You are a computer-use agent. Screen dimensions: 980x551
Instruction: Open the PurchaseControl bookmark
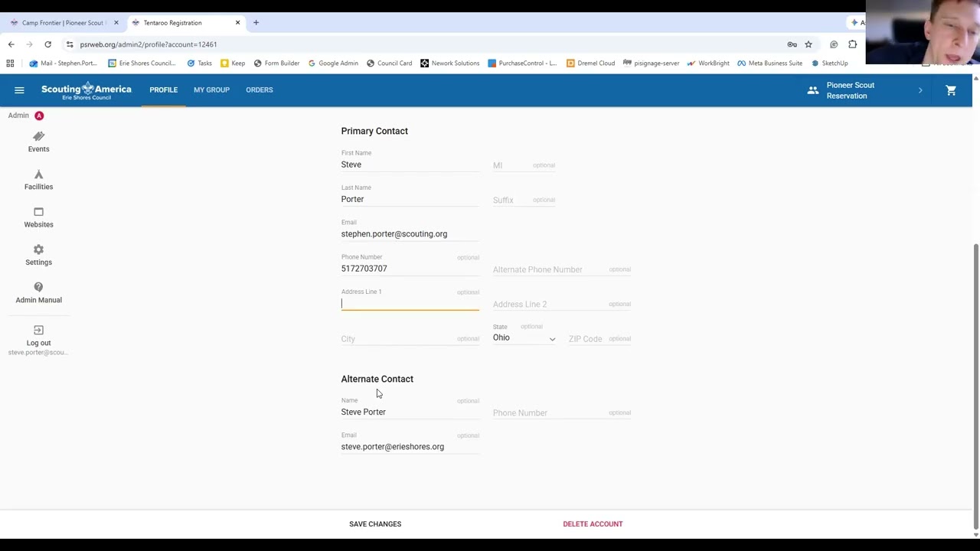[x=522, y=63]
